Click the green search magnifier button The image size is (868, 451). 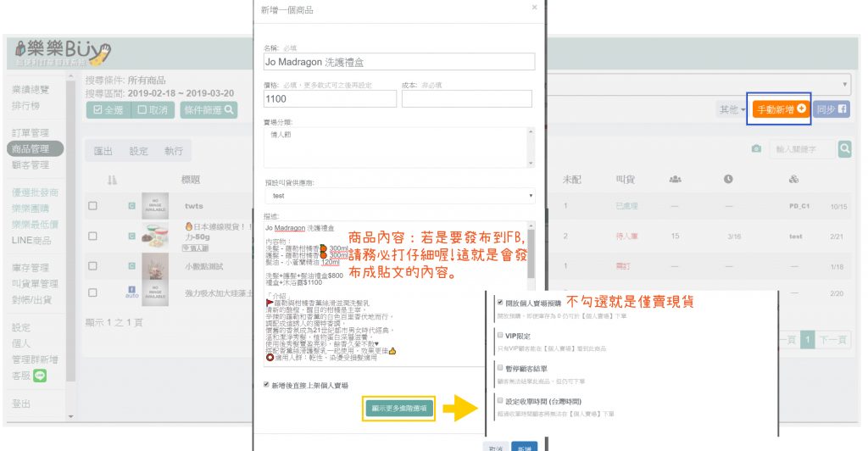[x=845, y=148]
